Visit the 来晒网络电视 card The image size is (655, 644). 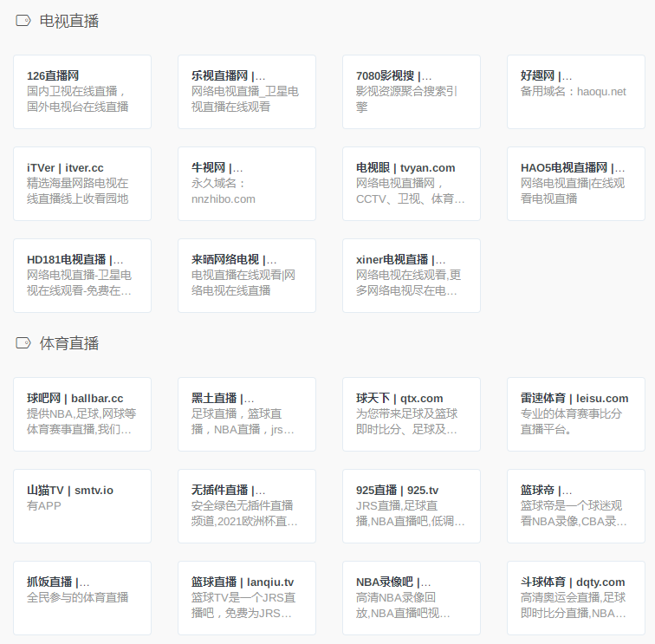[247, 276]
